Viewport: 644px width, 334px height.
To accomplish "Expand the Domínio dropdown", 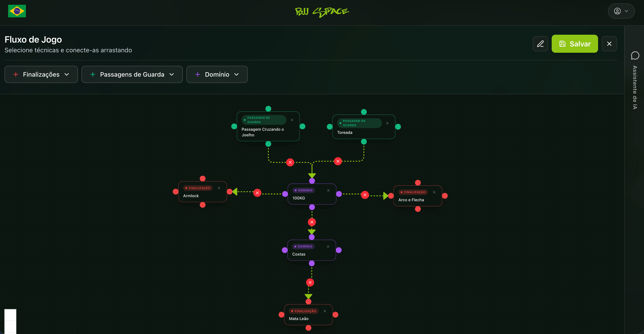I will (x=217, y=74).
